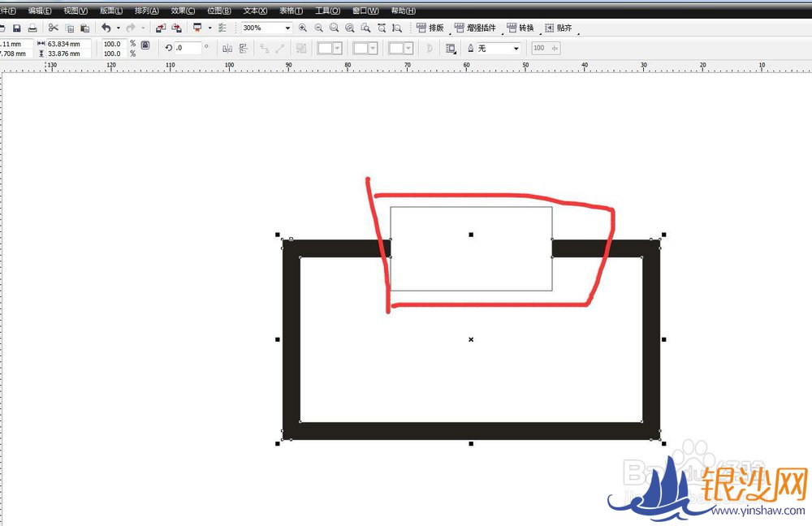
Task: Toggle horizontal mirror on the property bar
Action: (227, 48)
